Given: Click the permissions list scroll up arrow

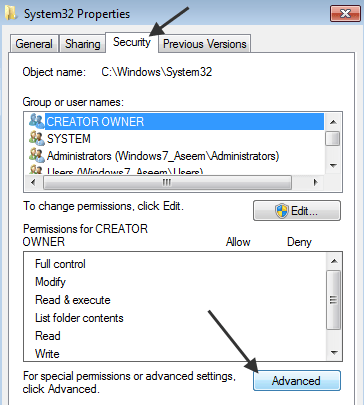Looking at the screenshot, I should (334, 261).
